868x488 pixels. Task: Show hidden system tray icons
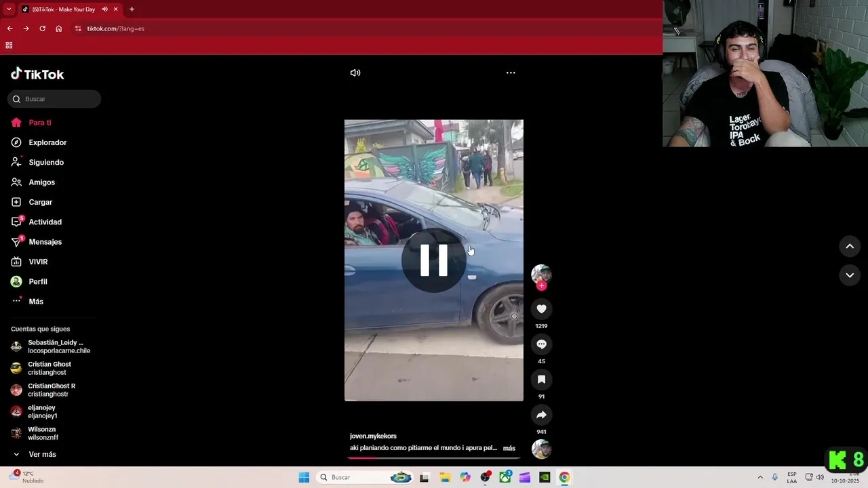760,477
